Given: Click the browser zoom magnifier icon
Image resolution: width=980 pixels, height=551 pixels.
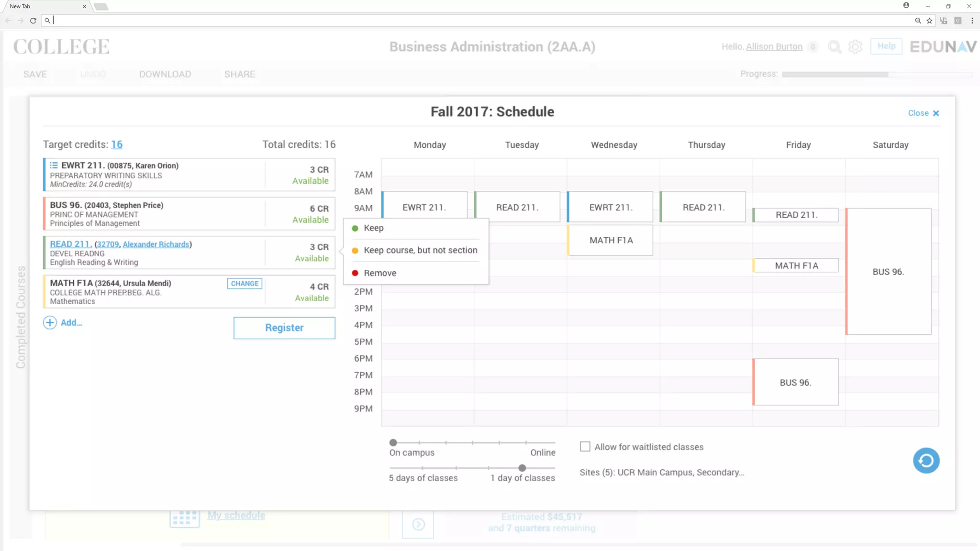Looking at the screenshot, I should tap(917, 21).
